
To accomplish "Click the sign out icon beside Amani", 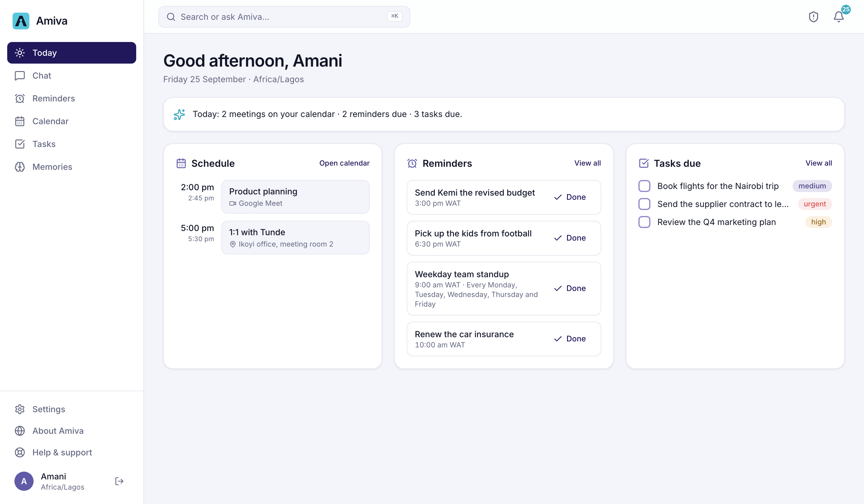I will [x=119, y=481].
